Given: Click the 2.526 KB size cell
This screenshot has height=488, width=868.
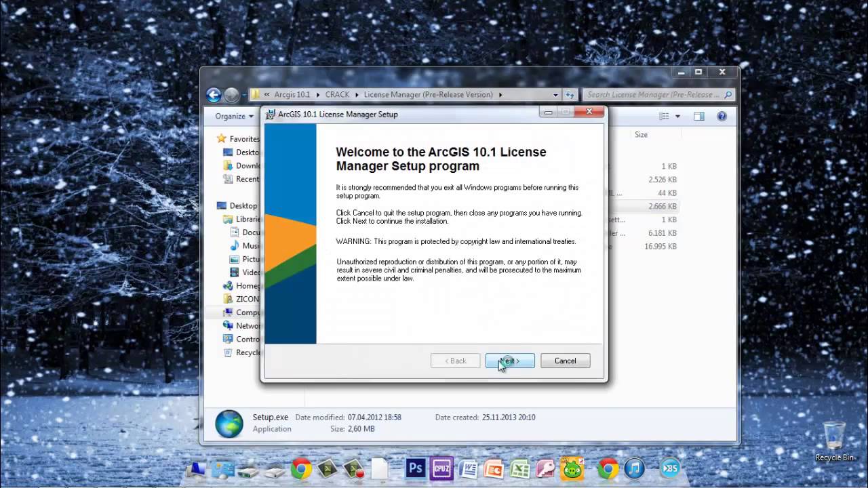Looking at the screenshot, I should tap(663, 180).
